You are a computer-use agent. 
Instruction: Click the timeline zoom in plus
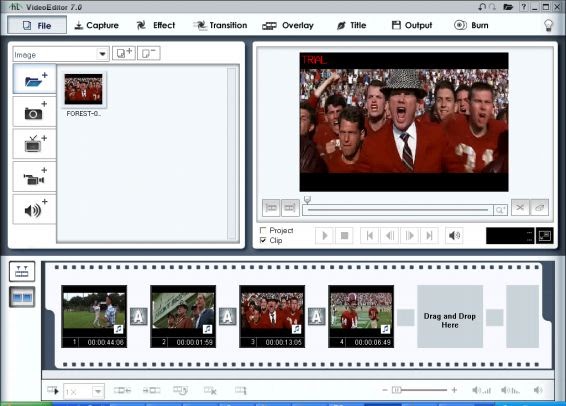(x=454, y=390)
